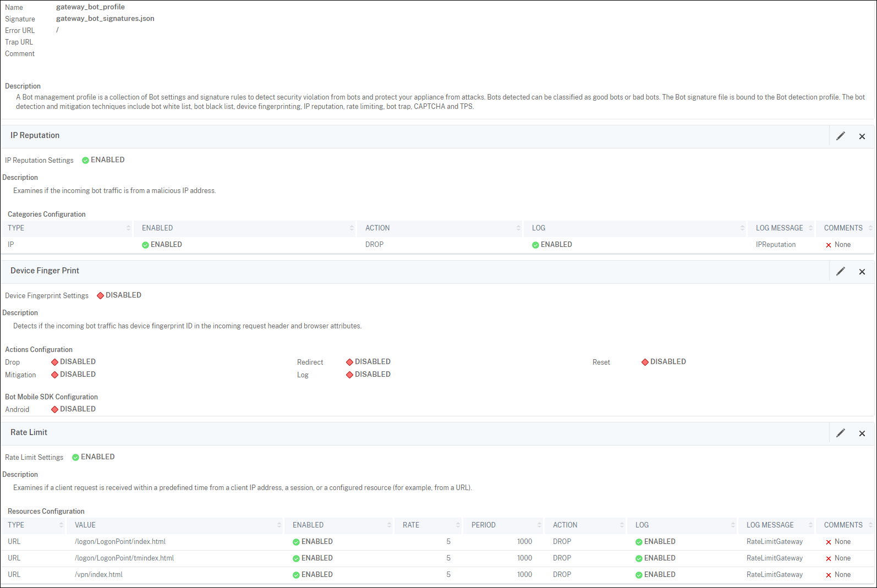Remove the IP Reputation section with X icon

862,136
